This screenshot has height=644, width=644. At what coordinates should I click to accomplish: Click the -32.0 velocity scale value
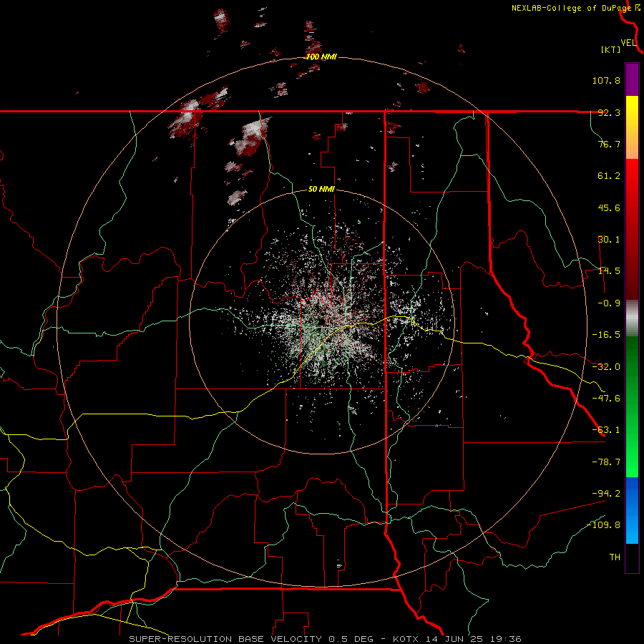click(x=606, y=367)
